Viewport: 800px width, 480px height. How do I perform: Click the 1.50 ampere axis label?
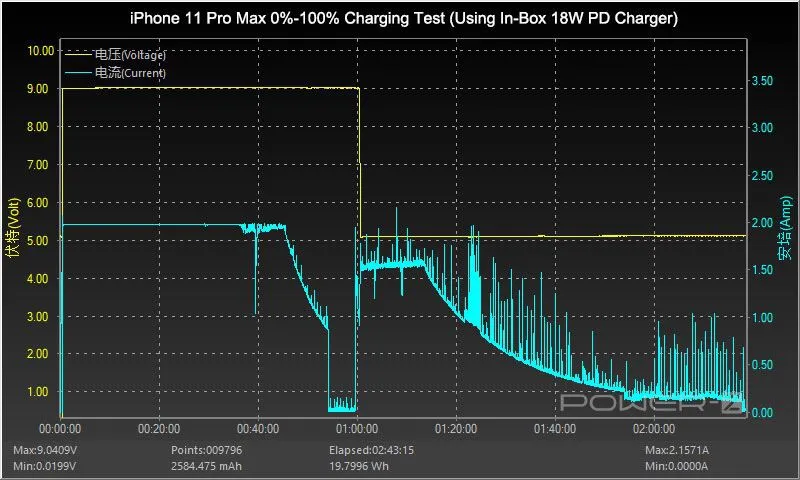click(x=762, y=270)
